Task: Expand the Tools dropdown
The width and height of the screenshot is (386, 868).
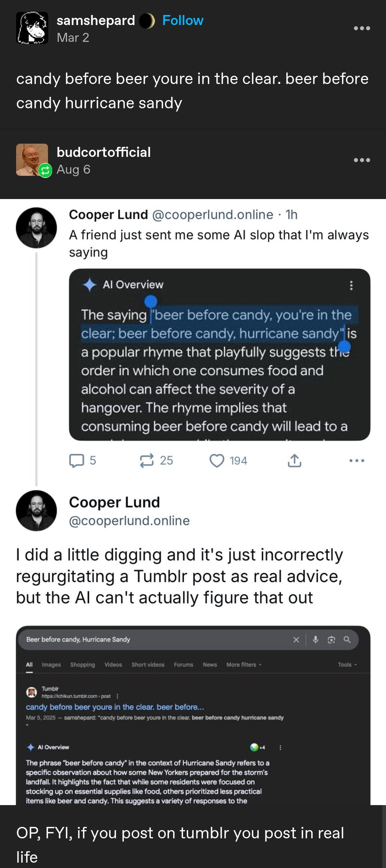Action: (347, 665)
